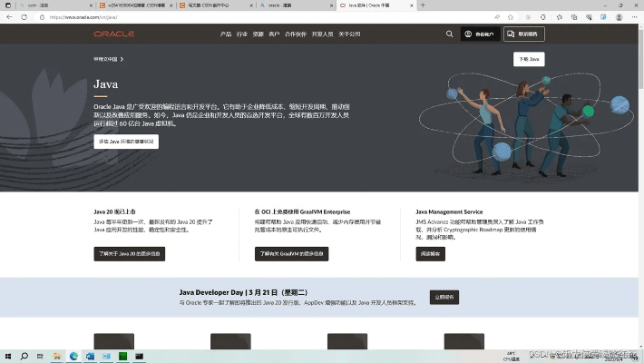
Task: Open the browser profile avatar
Action: tap(619, 17)
